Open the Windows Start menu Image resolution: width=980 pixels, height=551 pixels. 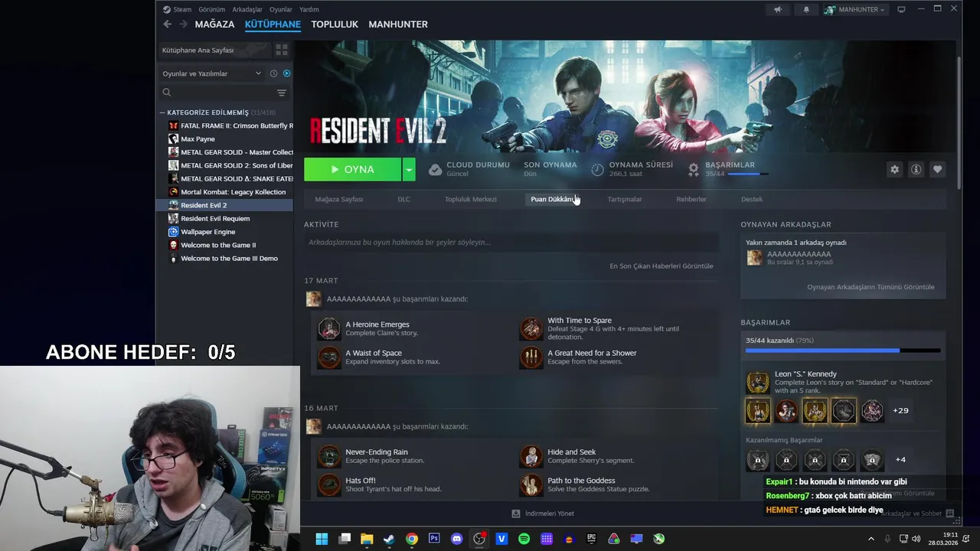tap(322, 539)
